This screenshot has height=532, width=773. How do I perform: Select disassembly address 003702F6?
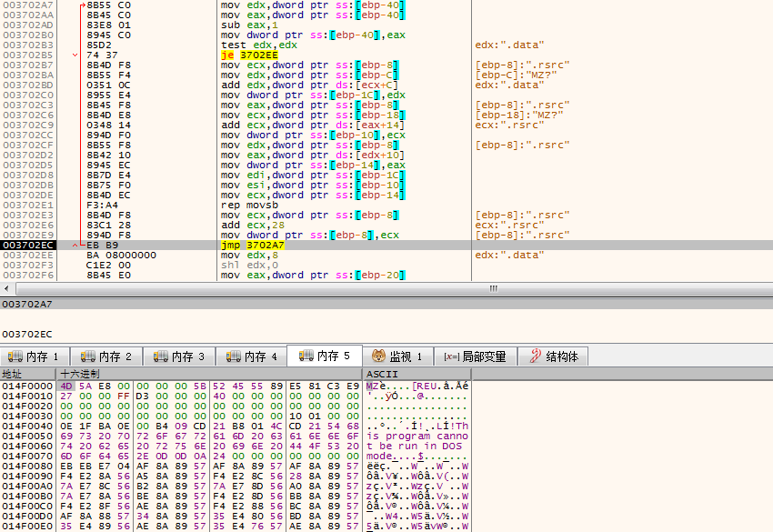coord(28,276)
